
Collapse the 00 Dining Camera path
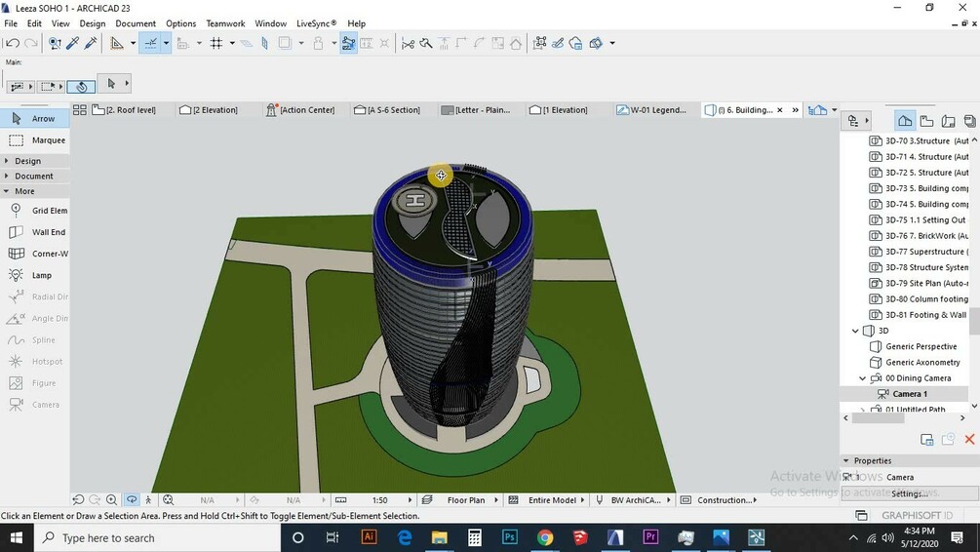click(x=863, y=378)
